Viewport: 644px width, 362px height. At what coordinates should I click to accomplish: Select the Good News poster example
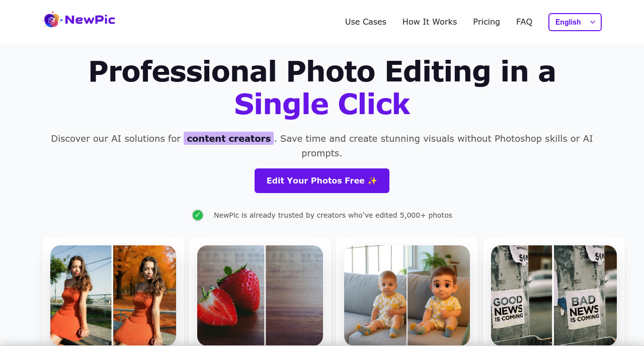pyautogui.click(x=554, y=296)
